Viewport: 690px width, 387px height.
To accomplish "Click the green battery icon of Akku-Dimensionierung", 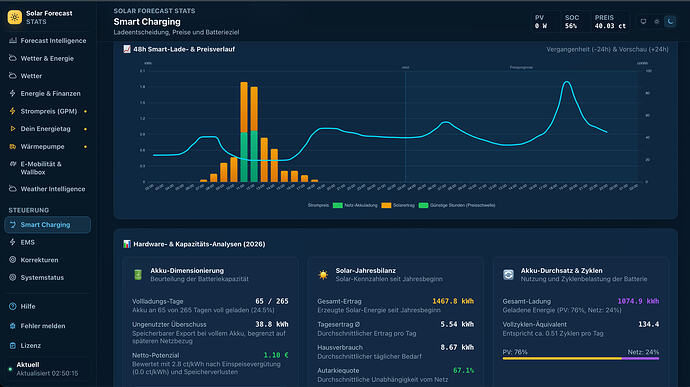I will (138, 275).
